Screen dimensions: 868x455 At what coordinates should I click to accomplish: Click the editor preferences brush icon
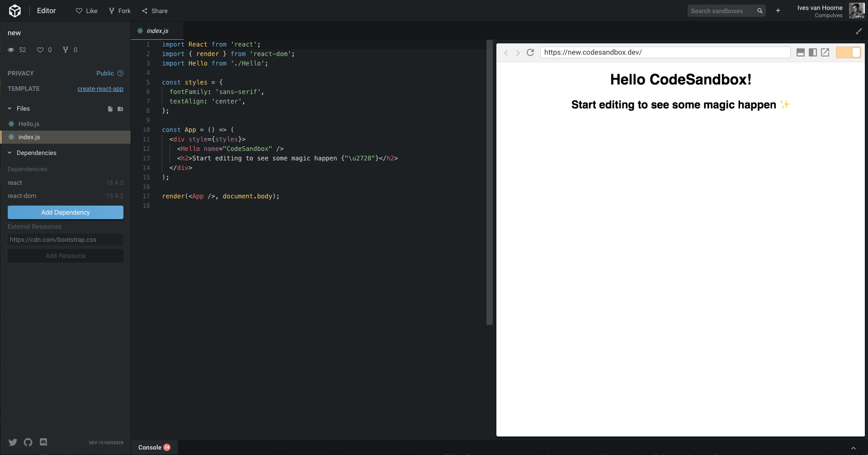pos(859,31)
